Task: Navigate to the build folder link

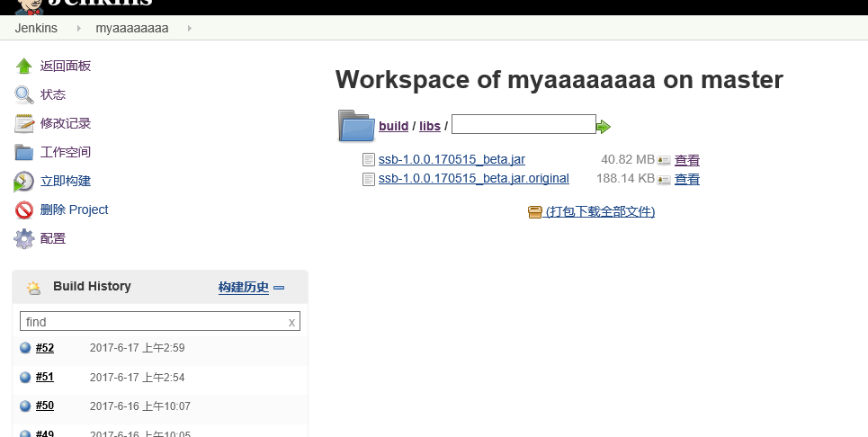Action: pos(393,126)
